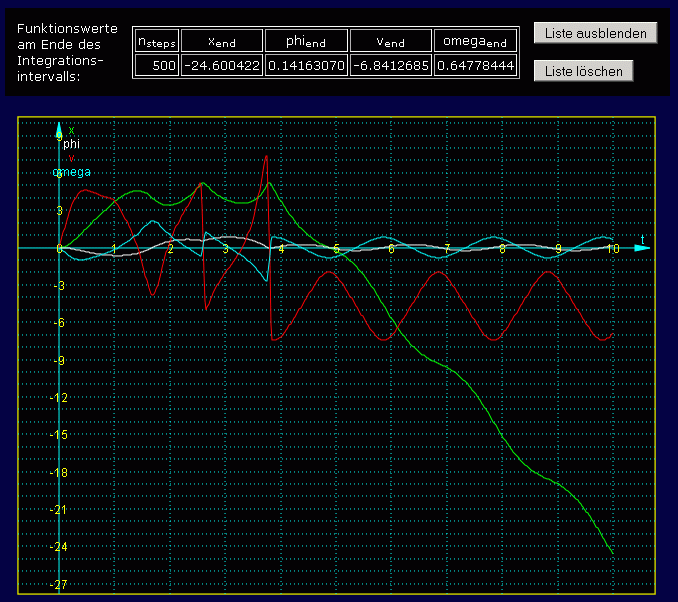This screenshot has height=602, width=678.
Task: Click the y-axis arrowhead at top
Action: pos(59,131)
